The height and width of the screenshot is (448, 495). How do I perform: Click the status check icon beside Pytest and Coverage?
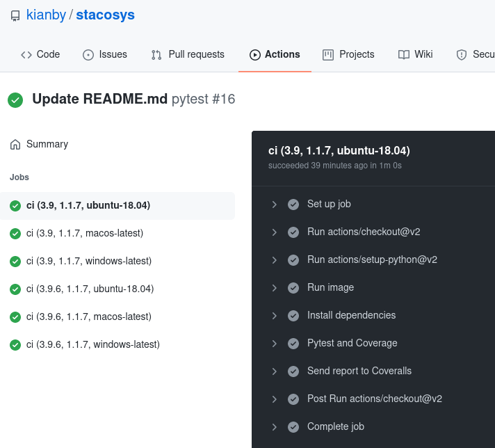pyautogui.click(x=293, y=344)
